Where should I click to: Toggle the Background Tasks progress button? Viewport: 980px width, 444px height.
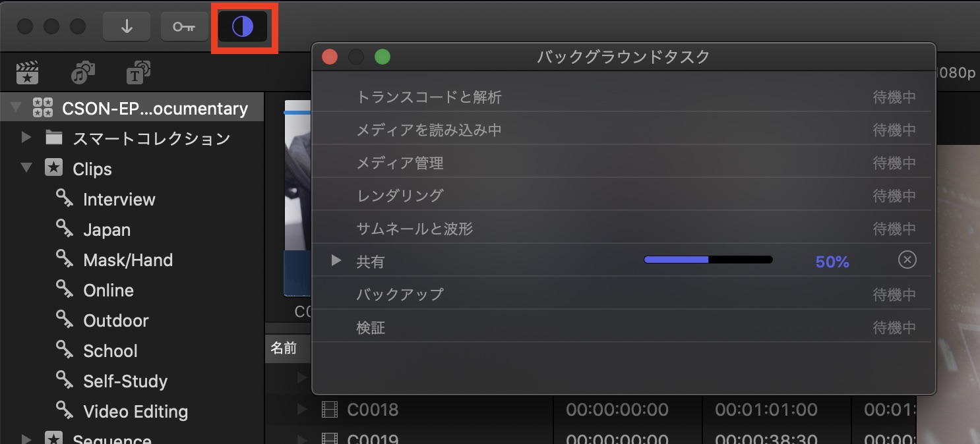(243, 27)
